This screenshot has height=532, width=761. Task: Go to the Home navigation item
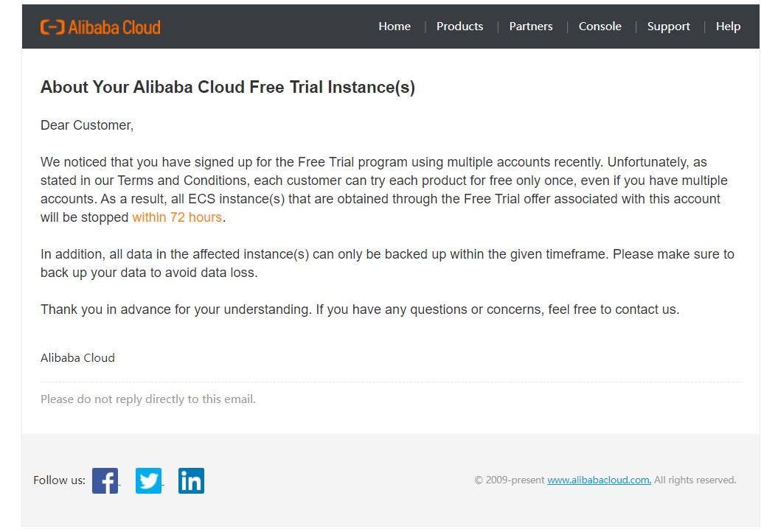point(395,27)
